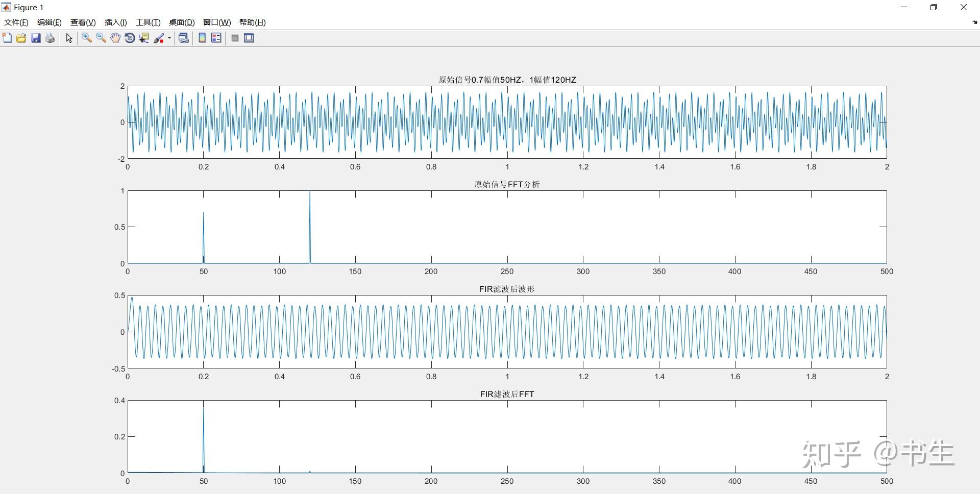Dock the figure using the small corner arrow
Image resolution: width=980 pixels, height=494 pixels.
975,22
